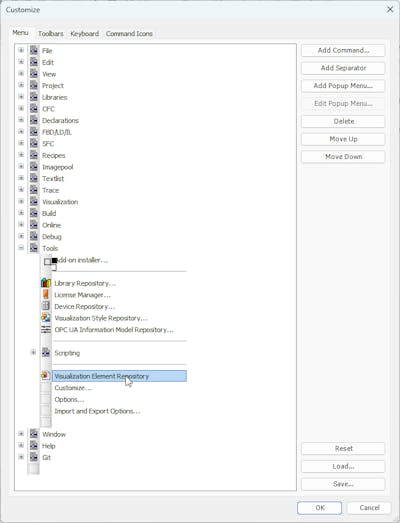Click the Library Repository books icon
Screen dimensions: 400x523
tap(46, 283)
